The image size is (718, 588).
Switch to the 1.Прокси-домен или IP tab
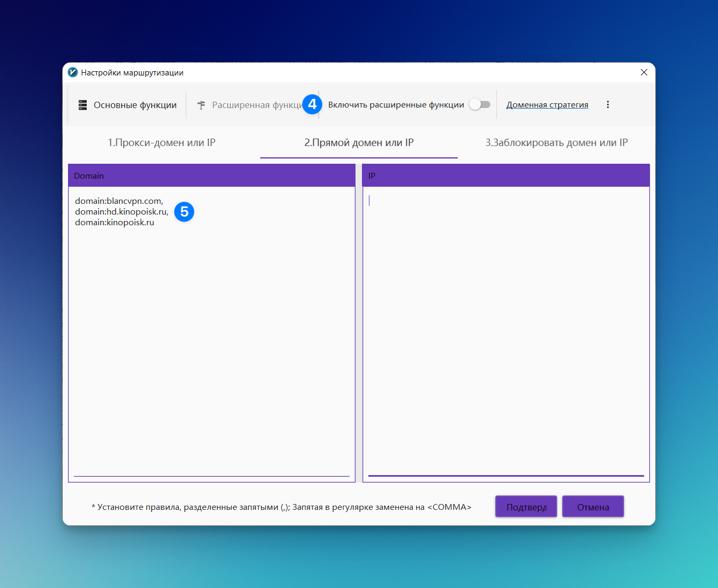(x=162, y=143)
